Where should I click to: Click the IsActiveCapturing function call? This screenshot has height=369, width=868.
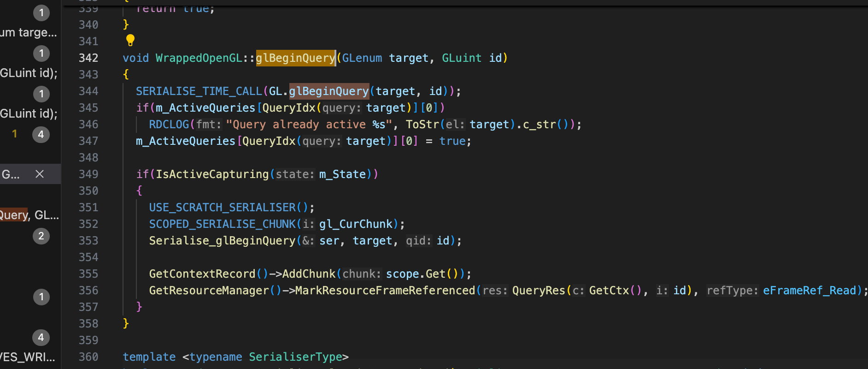tap(212, 174)
